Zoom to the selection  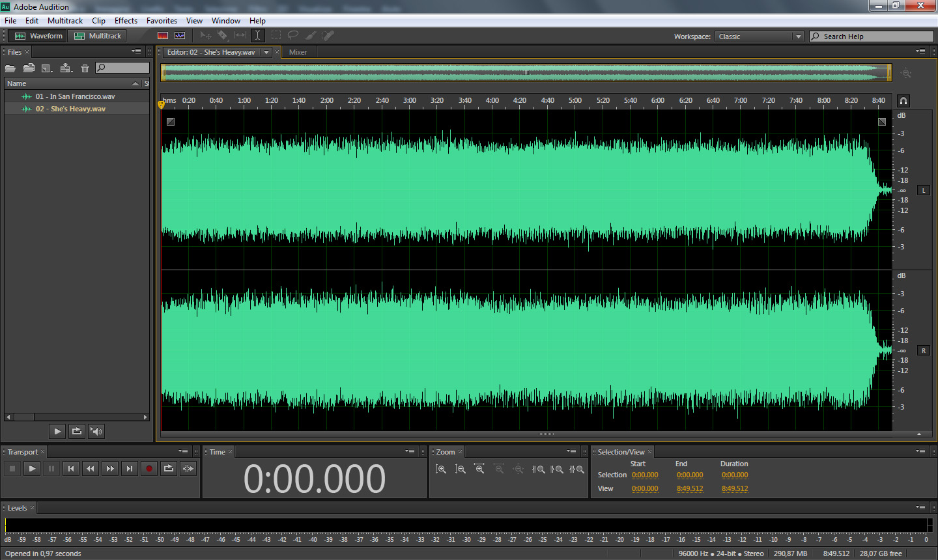coord(576,469)
